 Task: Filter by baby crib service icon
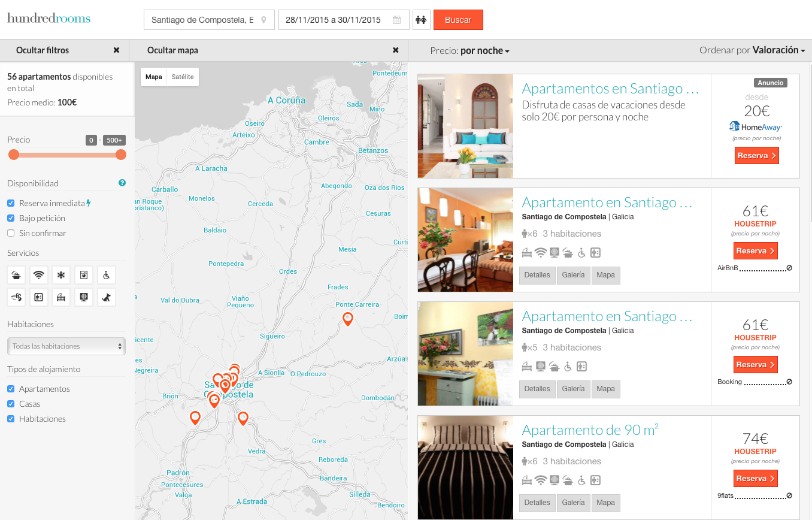[x=61, y=297]
